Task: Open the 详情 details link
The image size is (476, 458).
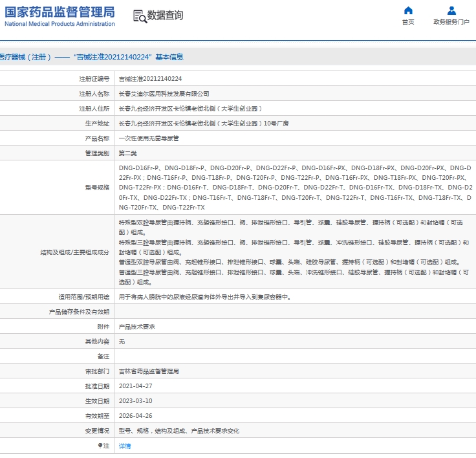Action: pyautogui.click(x=125, y=446)
